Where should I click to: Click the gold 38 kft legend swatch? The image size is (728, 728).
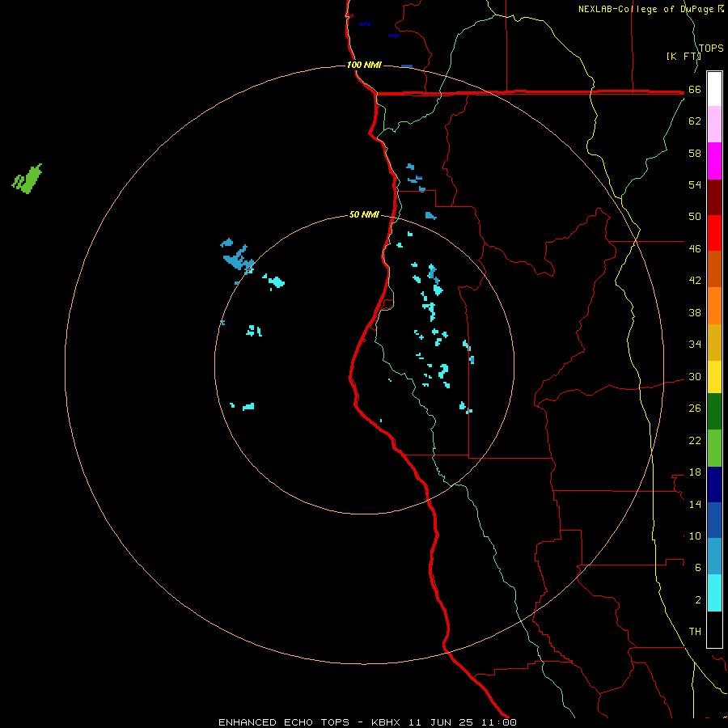point(714,342)
